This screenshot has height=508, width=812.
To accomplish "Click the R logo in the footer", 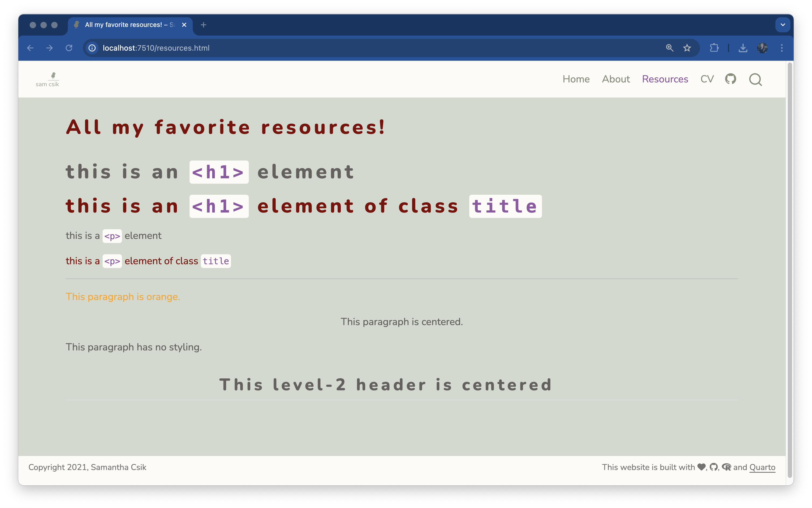I will coord(727,467).
